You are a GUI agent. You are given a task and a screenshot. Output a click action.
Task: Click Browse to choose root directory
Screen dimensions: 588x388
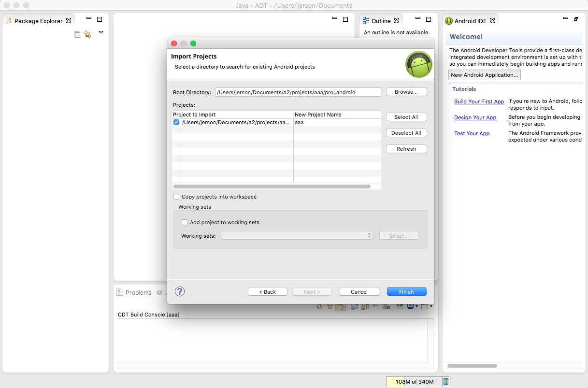click(x=406, y=92)
